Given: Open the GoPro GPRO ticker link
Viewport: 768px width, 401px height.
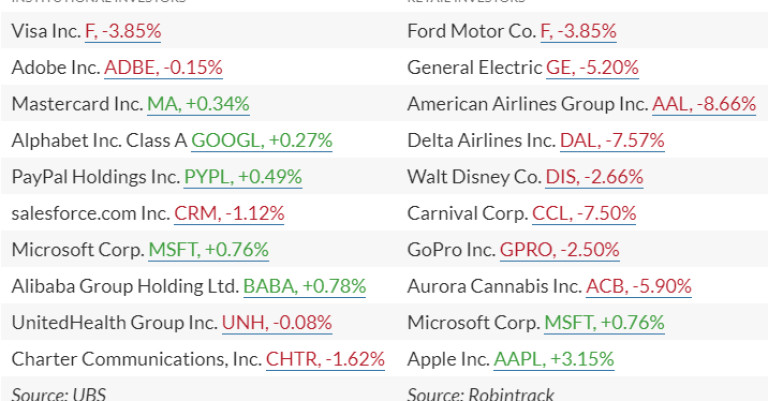Looking at the screenshot, I should (x=559, y=250).
